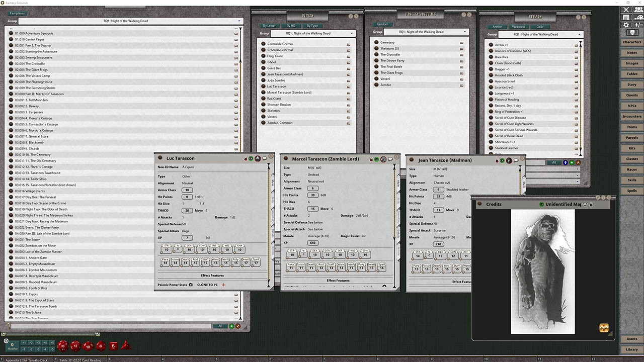This screenshot has height=362, width=644.
Task: Click the dice icon in the top-right toolbar
Action: click(638, 18)
